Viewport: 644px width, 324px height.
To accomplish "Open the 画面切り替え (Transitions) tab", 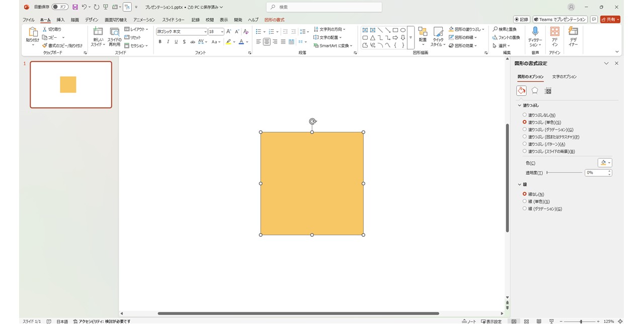I will click(116, 20).
